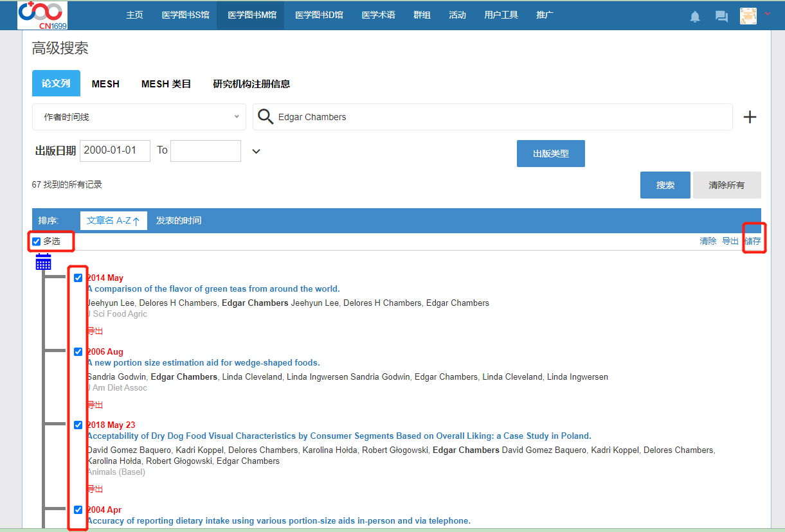Uncheck the 2014 May article checkbox
This screenshot has width=785, height=532.
[x=78, y=278]
